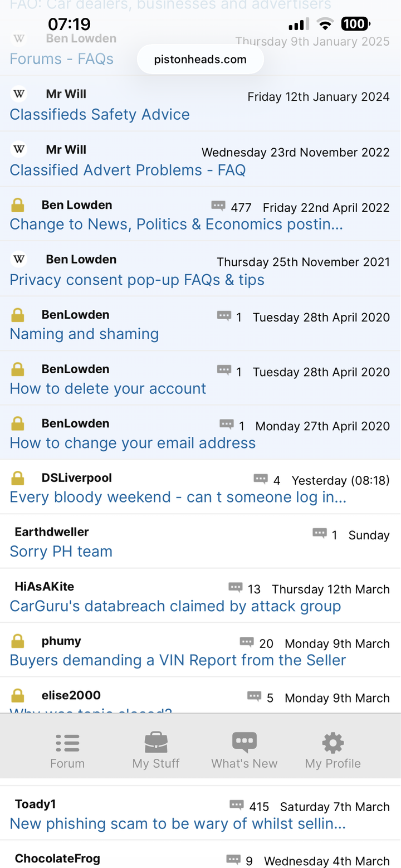Read 'How to delete your account'
This screenshot has width=401, height=868.
click(x=108, y=388)
